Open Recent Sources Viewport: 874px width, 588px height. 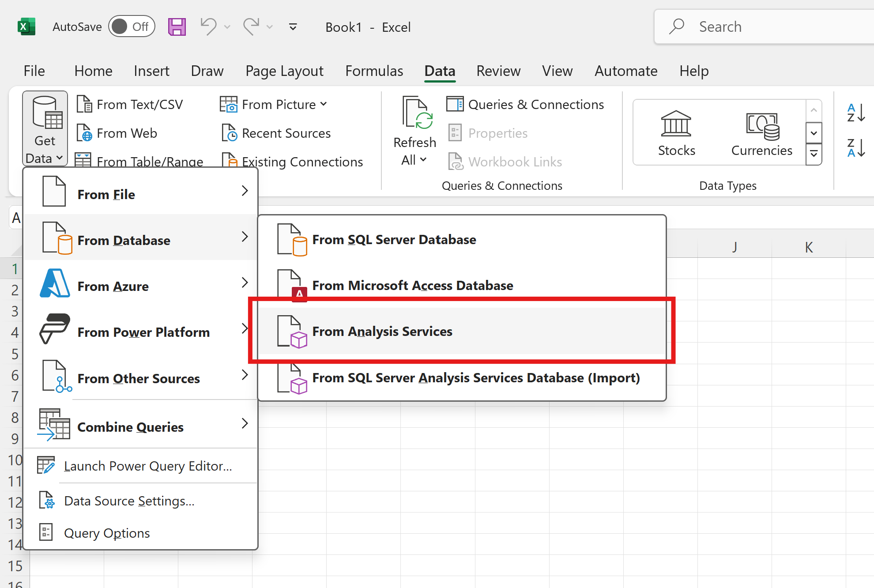[x=276, y=133]
